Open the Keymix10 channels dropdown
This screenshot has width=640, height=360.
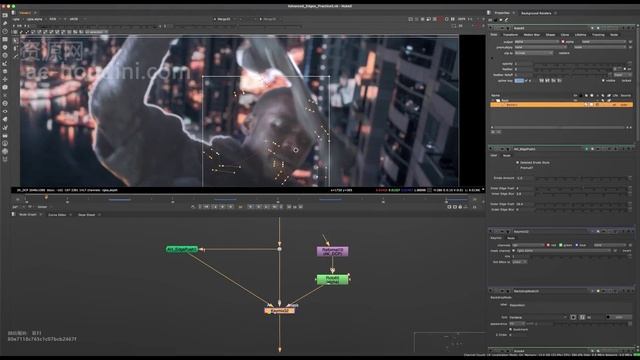point(528,245)
